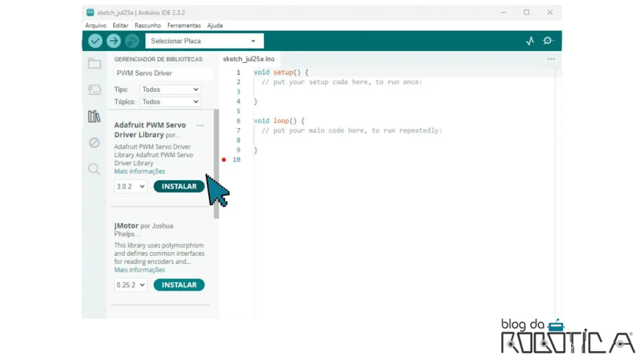Open JMotor version 0.25.2 dropdown

131,285
